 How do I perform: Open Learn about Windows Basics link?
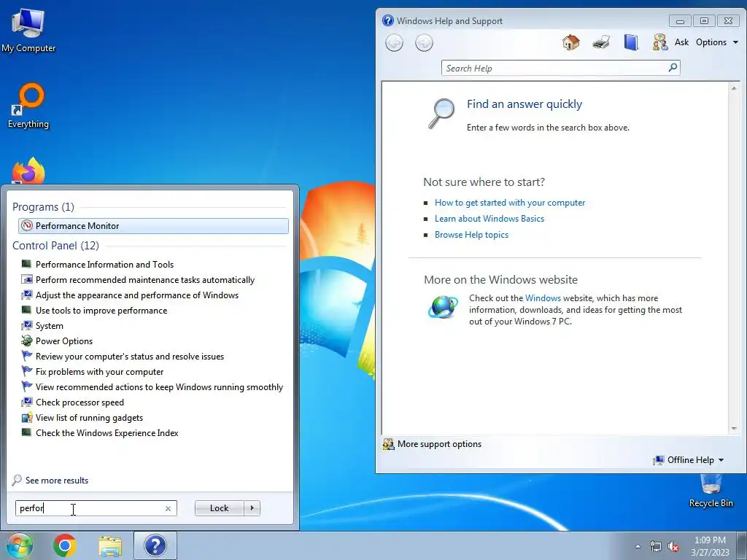tap(489, 219)
